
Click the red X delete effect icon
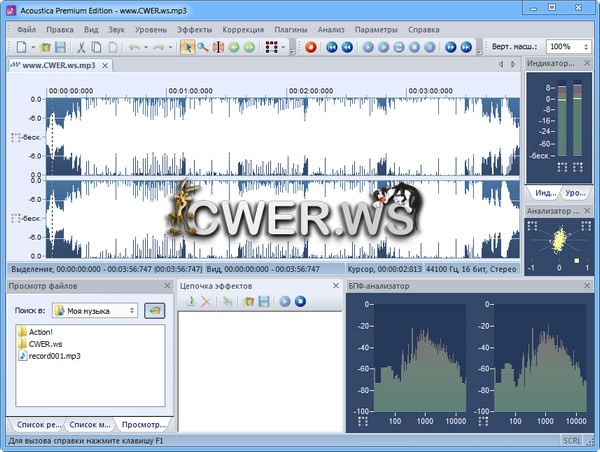206,301
